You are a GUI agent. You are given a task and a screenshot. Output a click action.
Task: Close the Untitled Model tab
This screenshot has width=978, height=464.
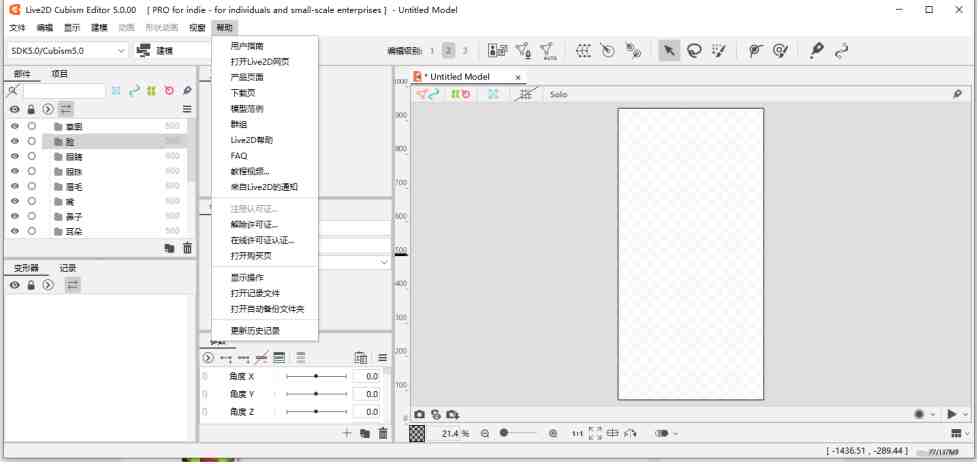pyautogui.click(x=518, y=77)
